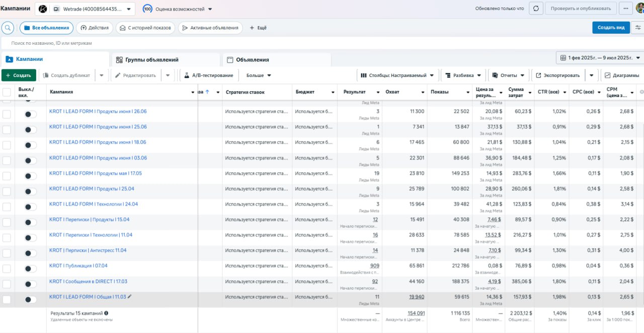Click the view filter settings icon
Screen dimensions: 644x333
coord(638,28)
